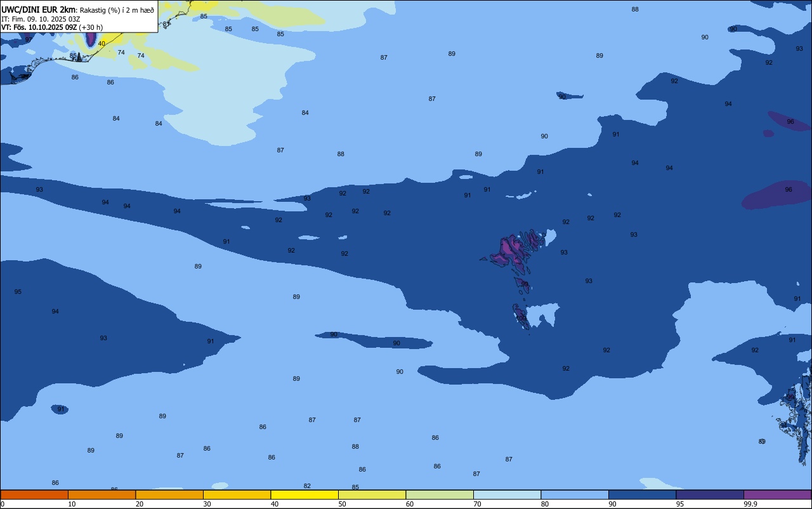Click the purple above-99.9 legend swatch

[778, 494]
